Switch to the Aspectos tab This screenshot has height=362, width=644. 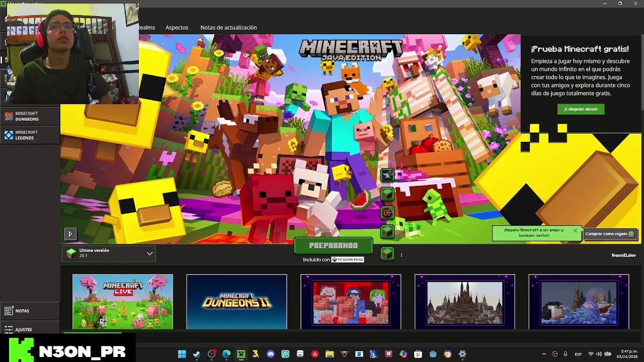click(177, 28)
